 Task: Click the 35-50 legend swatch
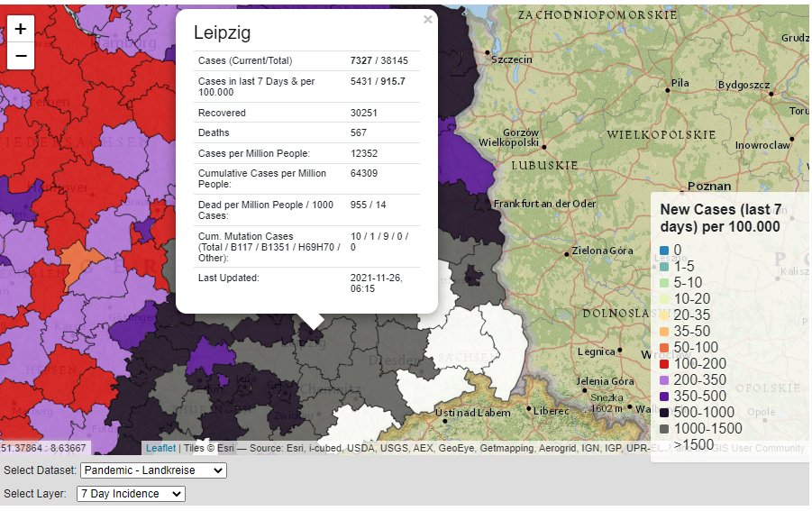pyautogui.click(x=664, y=332)
